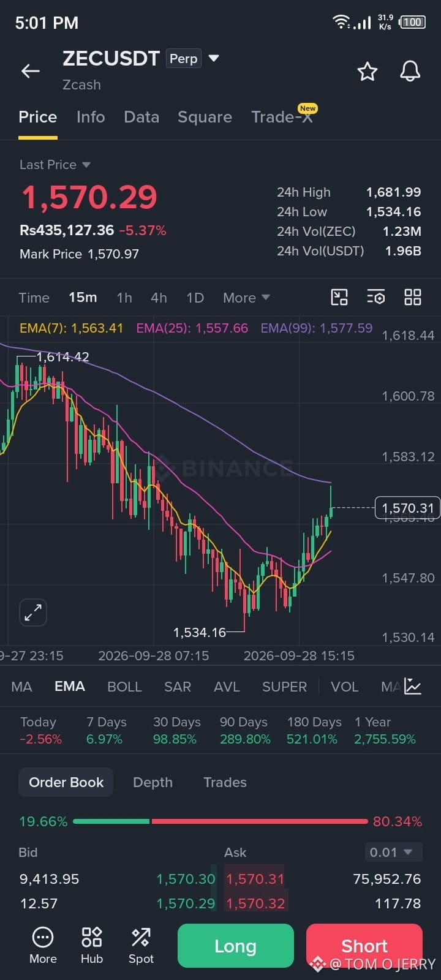Expand the ZECUSDT Perp pair dropdown

(x=214, y=59)
